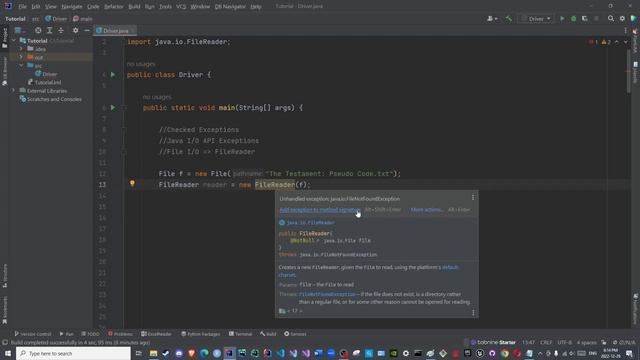
Task: Expand External Libraries node
Action: click(14, 91)
